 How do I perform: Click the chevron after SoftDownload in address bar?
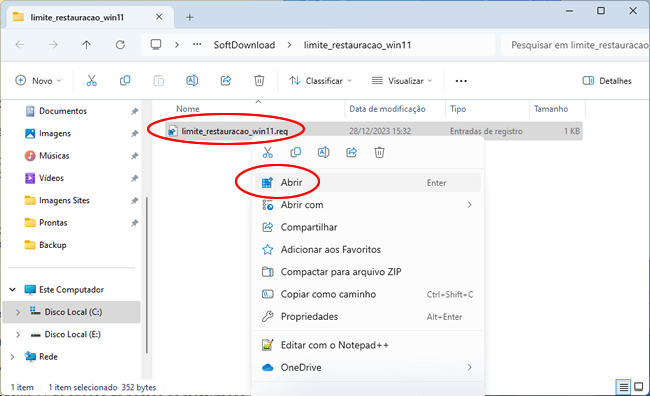click(289, 45)
